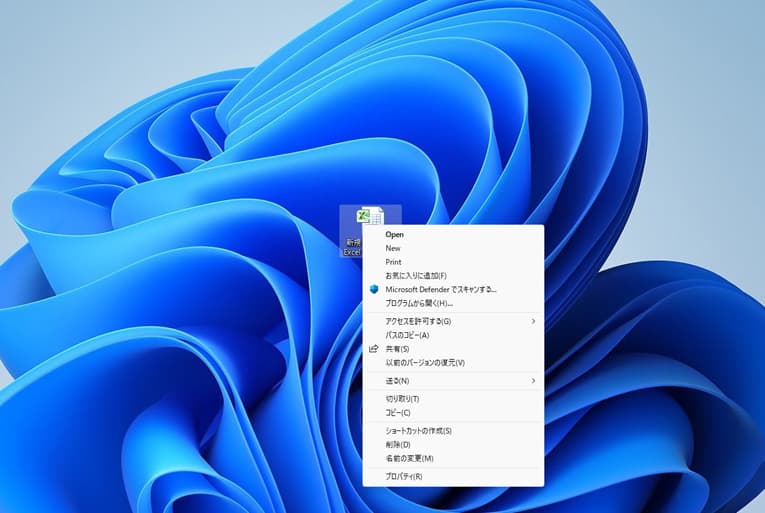765x513 pixels.
Task: Select 以前のバージョンの復元(V) menu item
Action: 425,363
